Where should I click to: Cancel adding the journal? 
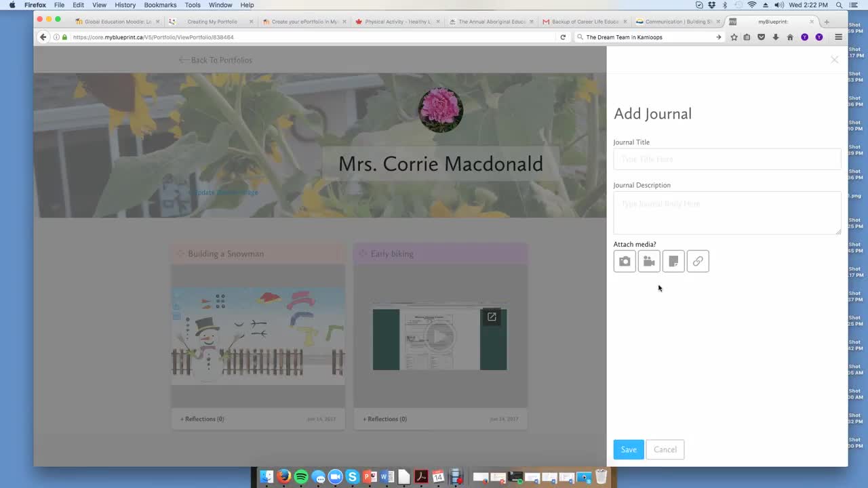(665, 449)
